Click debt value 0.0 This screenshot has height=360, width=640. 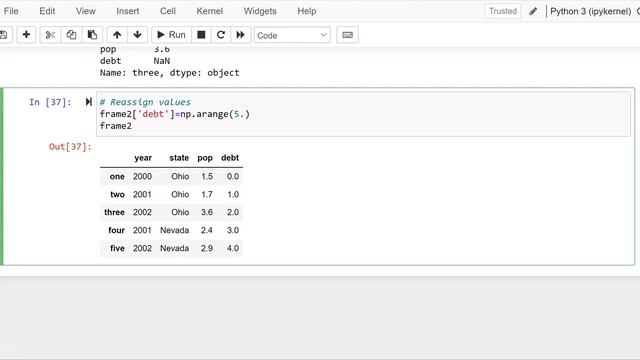[x=233, y=176]
